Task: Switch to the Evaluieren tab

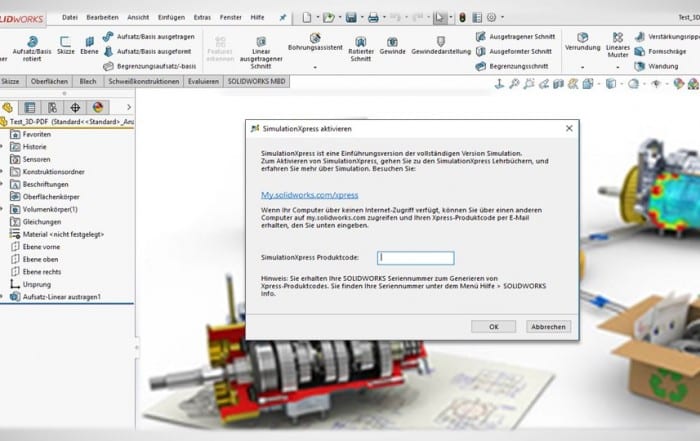Action: click(203, 81)
